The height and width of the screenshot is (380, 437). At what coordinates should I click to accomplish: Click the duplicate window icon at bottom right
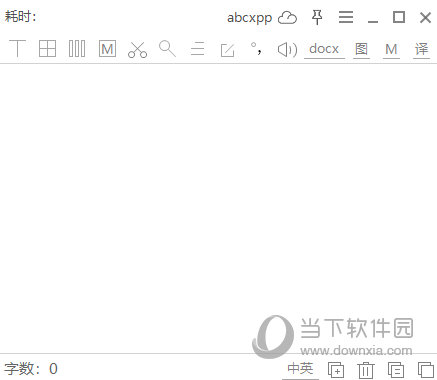click(426, 370)
